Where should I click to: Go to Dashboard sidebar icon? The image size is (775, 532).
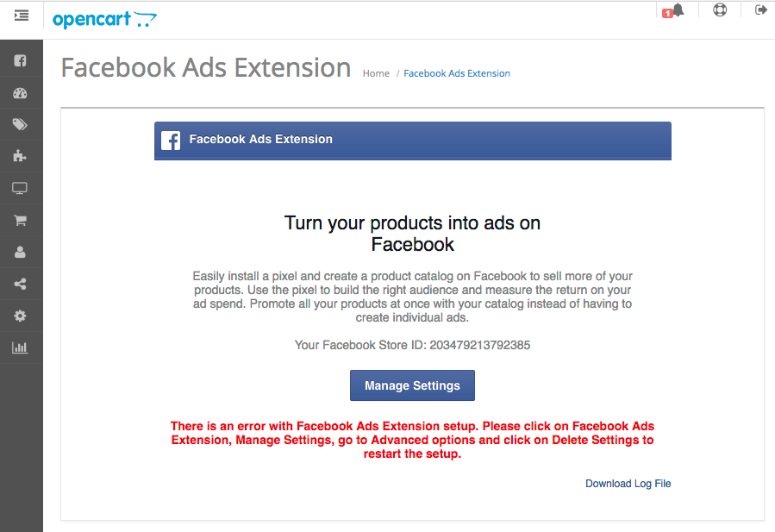coord(21,93)
